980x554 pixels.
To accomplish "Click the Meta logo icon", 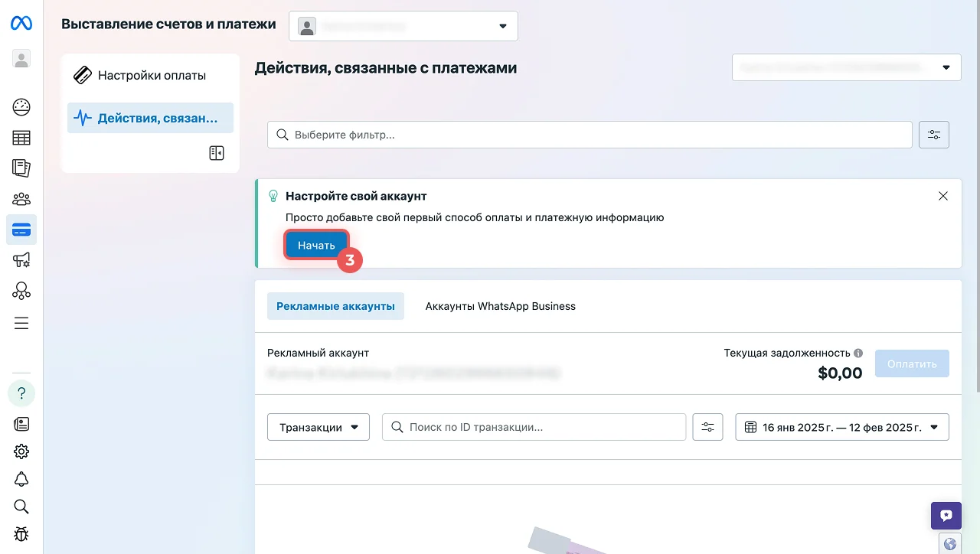I will 21,24.
